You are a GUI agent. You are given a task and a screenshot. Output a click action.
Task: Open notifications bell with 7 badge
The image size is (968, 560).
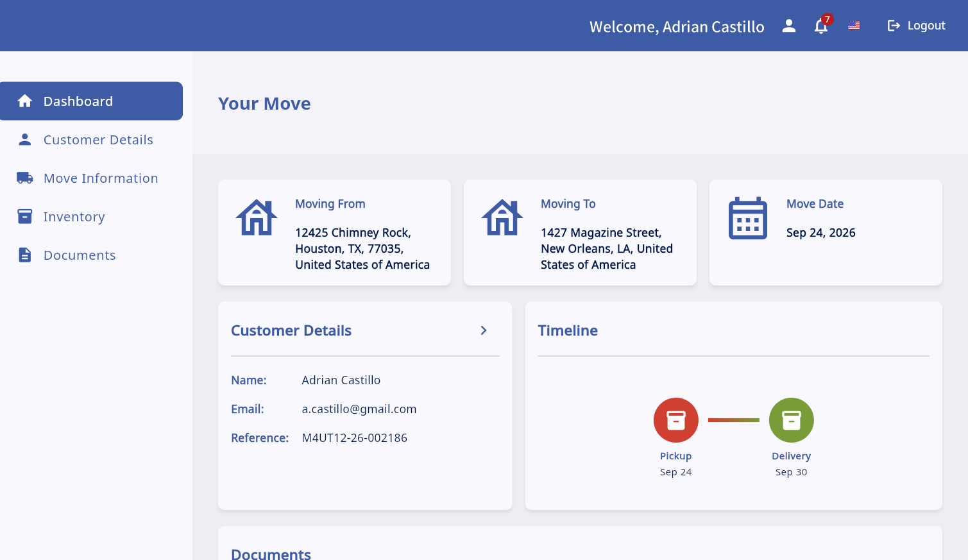click(x=822, y=25)
